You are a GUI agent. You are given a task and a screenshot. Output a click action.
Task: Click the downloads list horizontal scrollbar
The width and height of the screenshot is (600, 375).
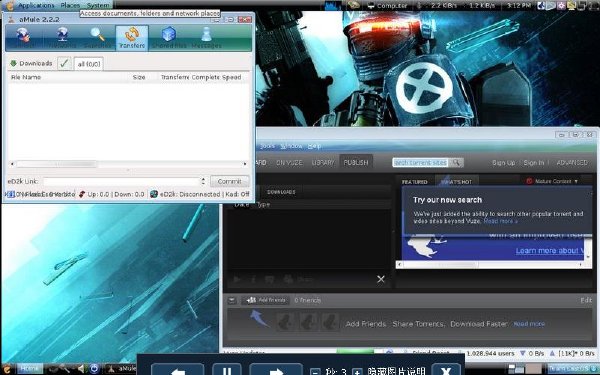(x=128, y=164)
